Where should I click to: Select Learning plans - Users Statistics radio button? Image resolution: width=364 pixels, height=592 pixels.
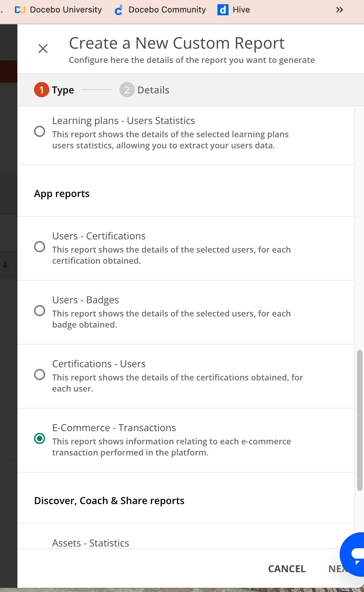[40, 131]
